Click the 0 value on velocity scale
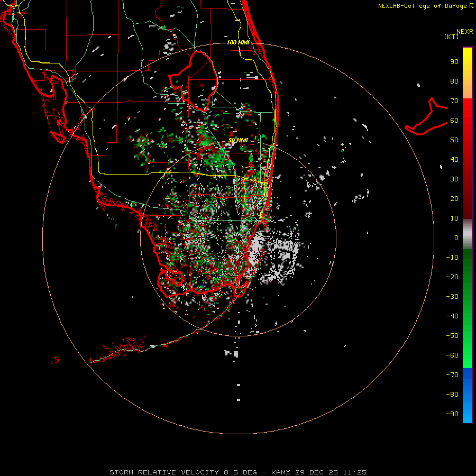The height and width of the screenshot is (476, 476). coord(456,238)
